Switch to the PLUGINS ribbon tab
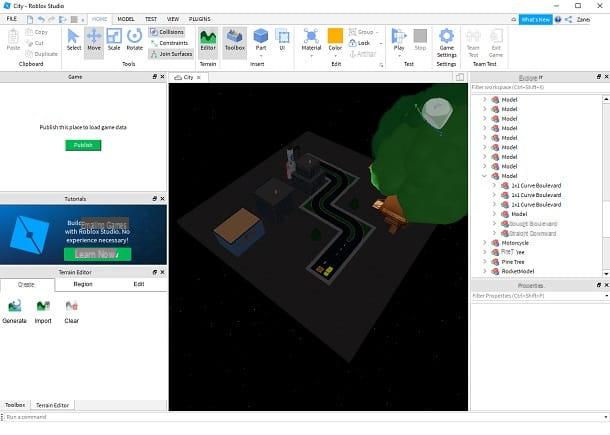610x435 pixels. click(x=200, y=19)
